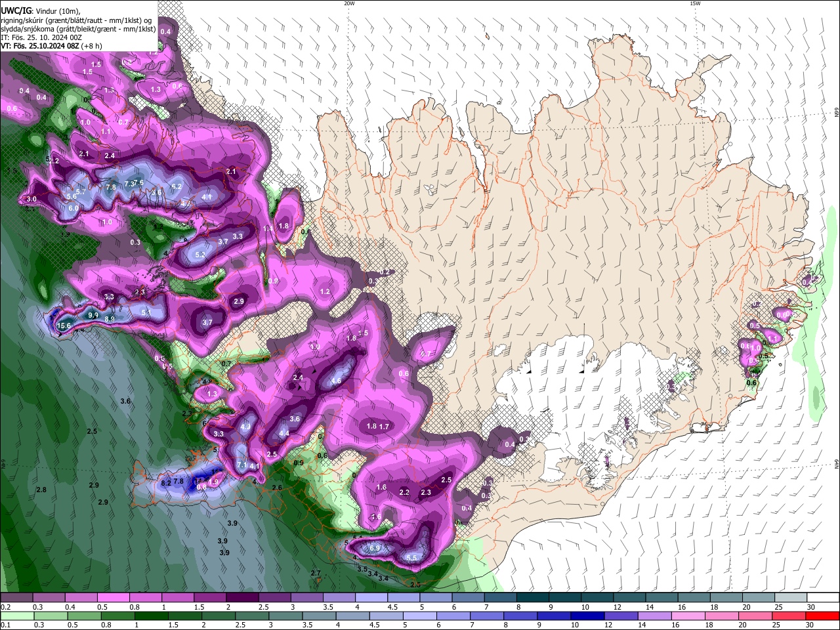Click the pale grey 25 snow legend swatch
Screen dimensions: 840x630
(x=790, y=598)
